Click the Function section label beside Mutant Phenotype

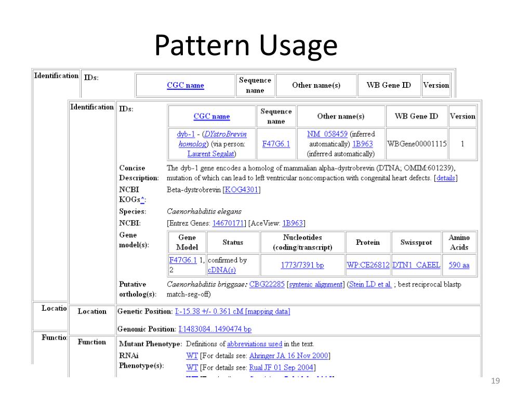click(92, 342)
